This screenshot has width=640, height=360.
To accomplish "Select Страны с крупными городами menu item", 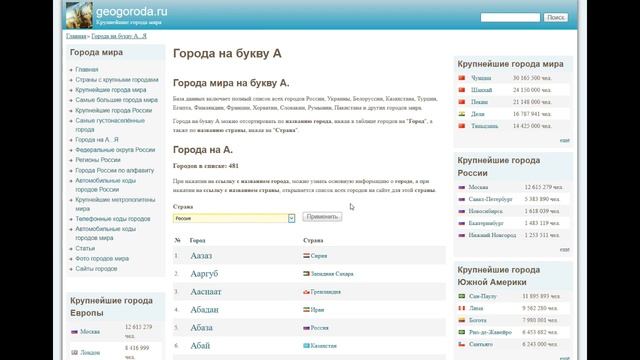I will tap(117, 80).
